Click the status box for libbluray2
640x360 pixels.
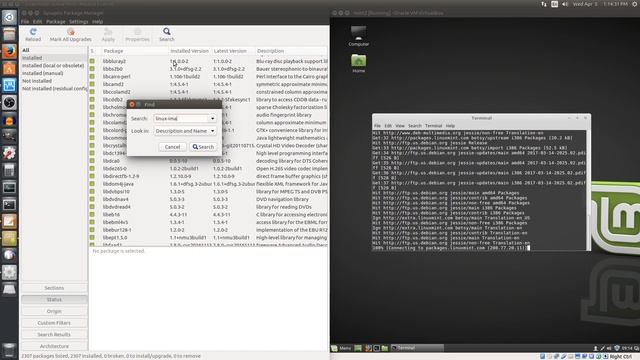click(92, 61)
